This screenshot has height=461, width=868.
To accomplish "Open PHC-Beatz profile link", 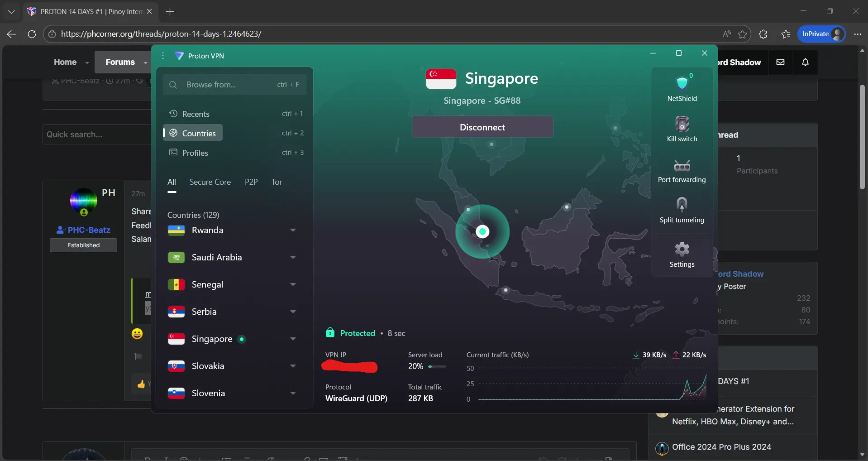I will tap(89, 230).
